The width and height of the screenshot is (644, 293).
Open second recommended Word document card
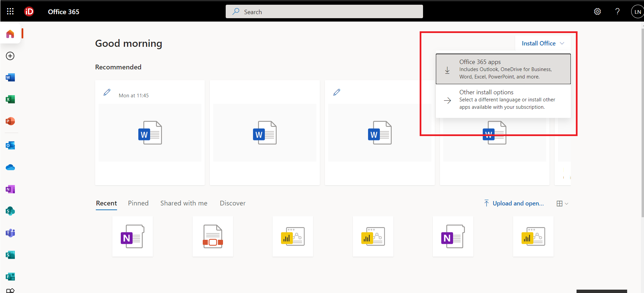(x=265, y=132)
